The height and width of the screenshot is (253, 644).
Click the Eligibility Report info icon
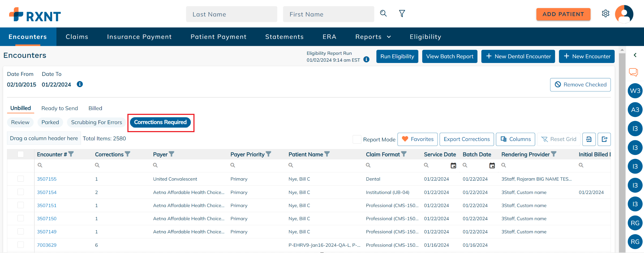coord(366,59)
